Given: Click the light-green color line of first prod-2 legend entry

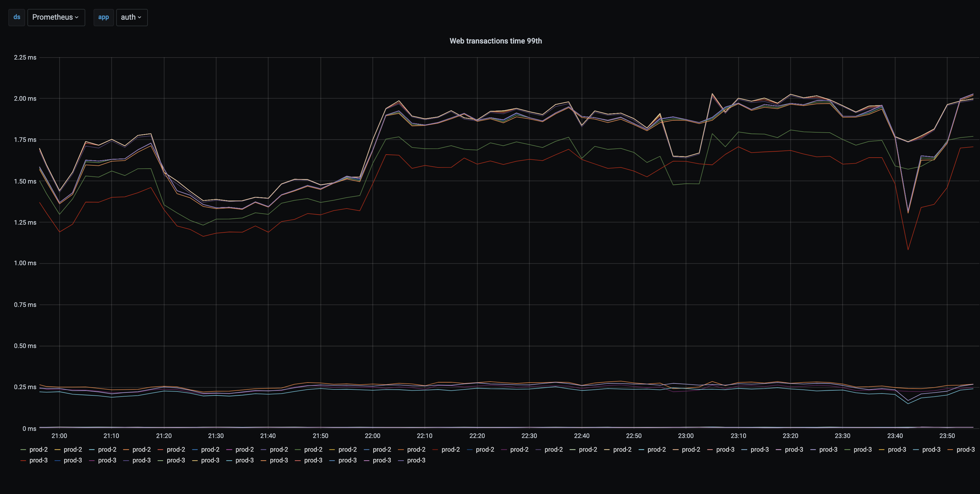Looking at the screenshot, I should tap(23, 450).
